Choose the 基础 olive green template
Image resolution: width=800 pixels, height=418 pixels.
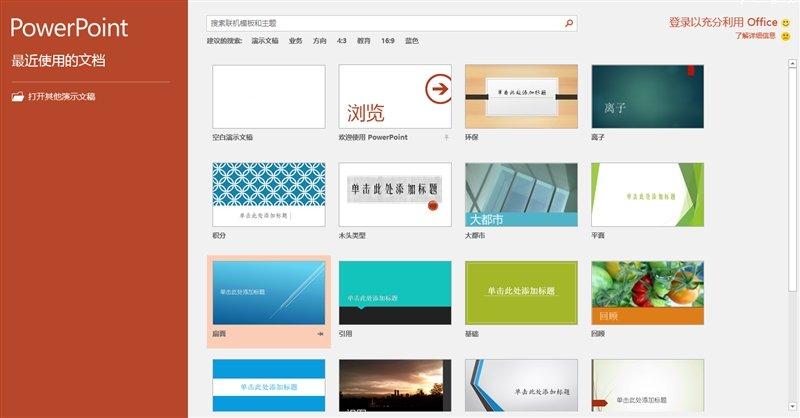click(x=521, y=293)
